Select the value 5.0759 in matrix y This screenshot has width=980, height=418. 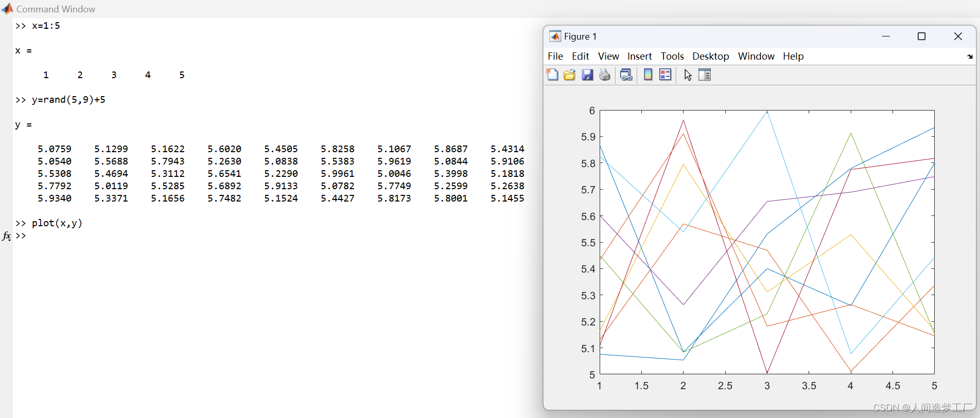(55, 149)
